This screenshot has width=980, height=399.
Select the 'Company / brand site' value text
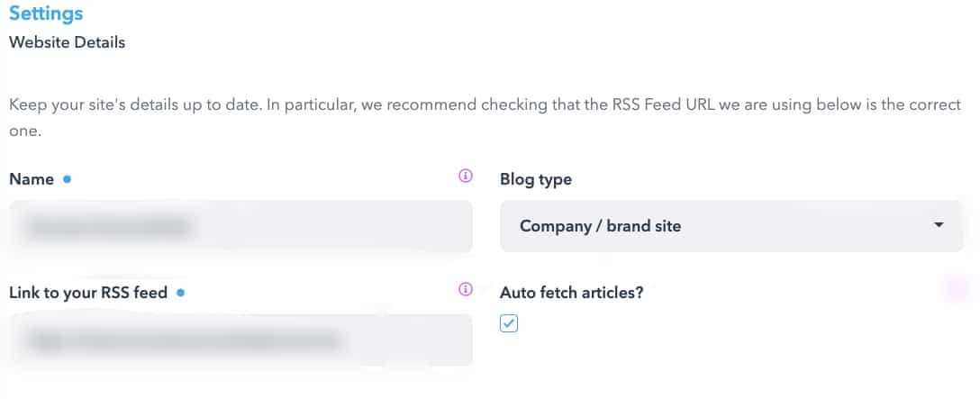(x=600, y=226)
